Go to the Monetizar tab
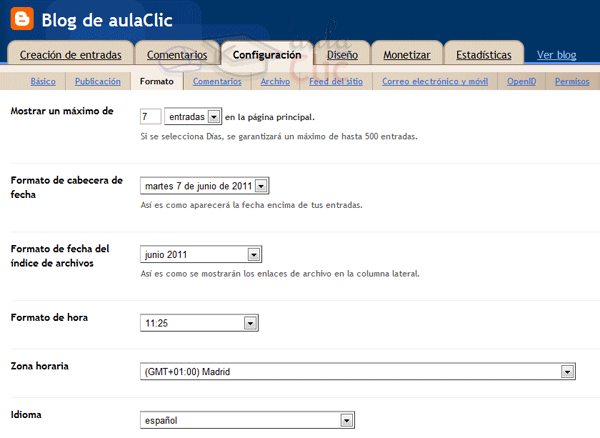The height and width of the screenshot is (438, 600). click(406, 55)
